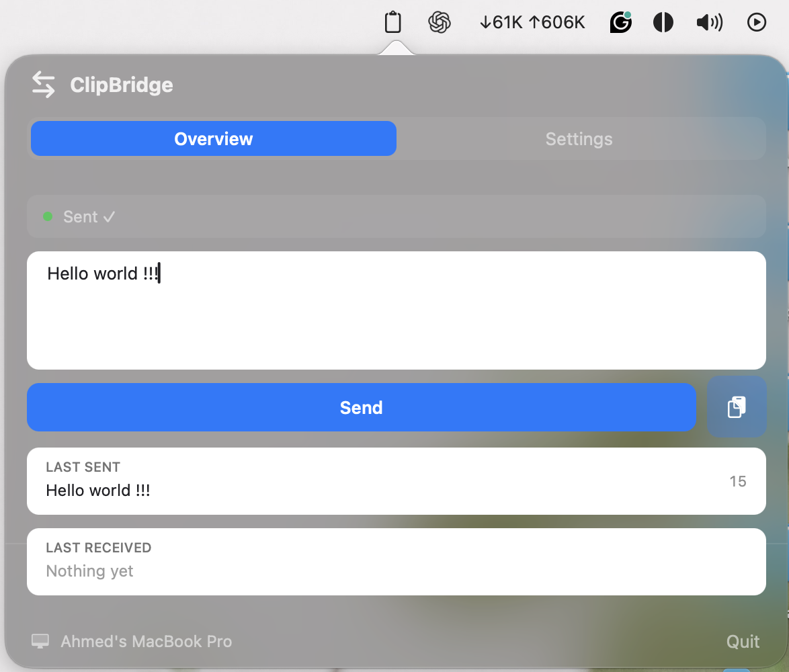This screenshot has width=789, height=672.
Task: Click the green status dot
Action: click(x=48, y=217)
